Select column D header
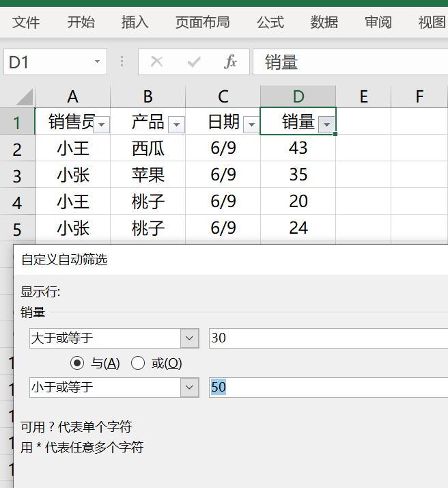The height and width of the screenshot is (488, 448). tap(298, 96)
